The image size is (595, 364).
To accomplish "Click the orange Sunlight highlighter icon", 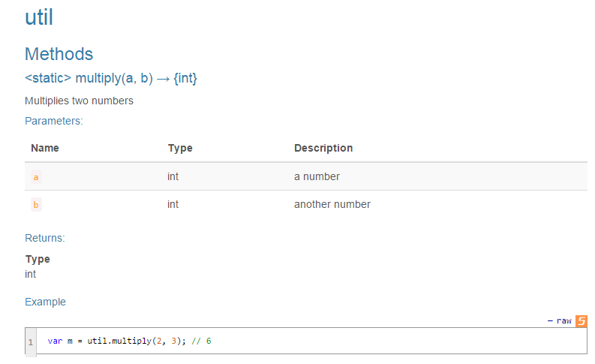I will (581, 320).
